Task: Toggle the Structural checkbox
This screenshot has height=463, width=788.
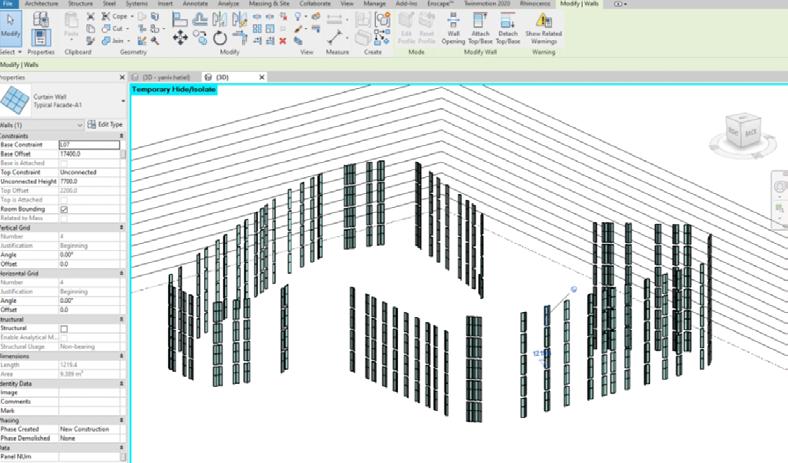Action: (64, 328)
